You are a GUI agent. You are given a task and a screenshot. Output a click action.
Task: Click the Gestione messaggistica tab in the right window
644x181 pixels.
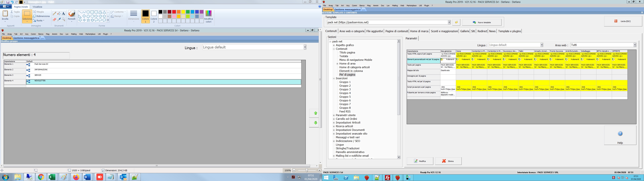click(x=347, y=10)
